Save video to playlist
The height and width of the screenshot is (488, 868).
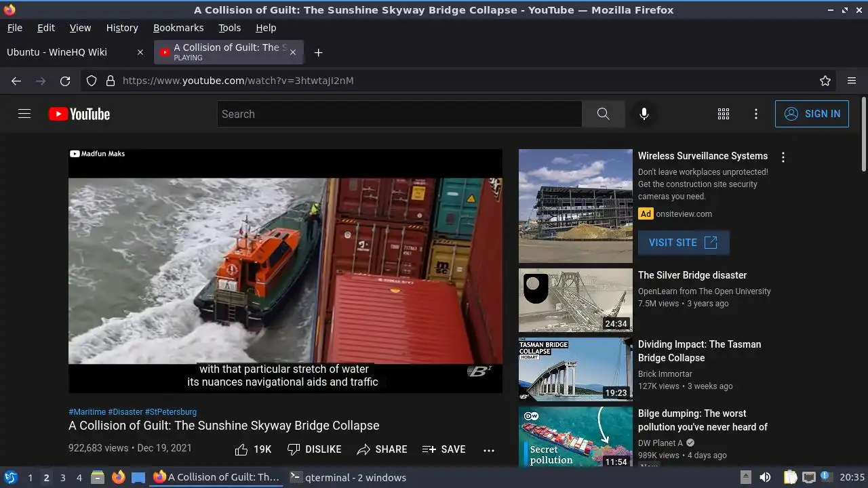(444, 449)
